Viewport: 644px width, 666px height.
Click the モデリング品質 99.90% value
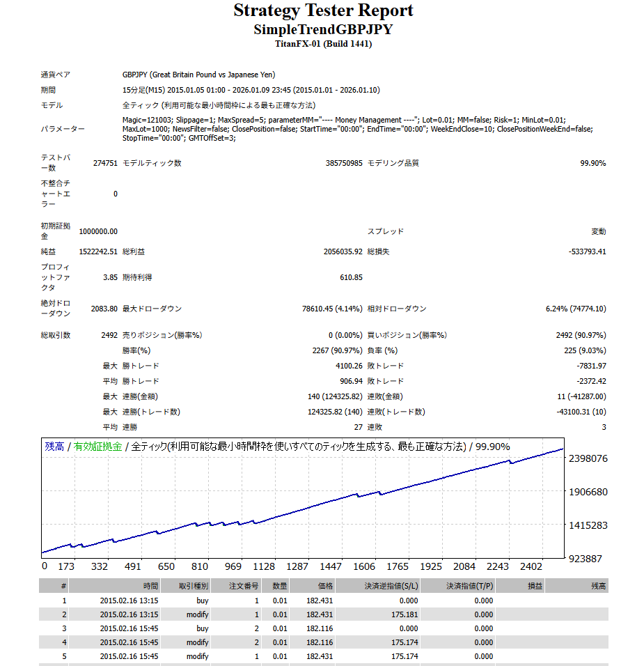coord(592,163)
